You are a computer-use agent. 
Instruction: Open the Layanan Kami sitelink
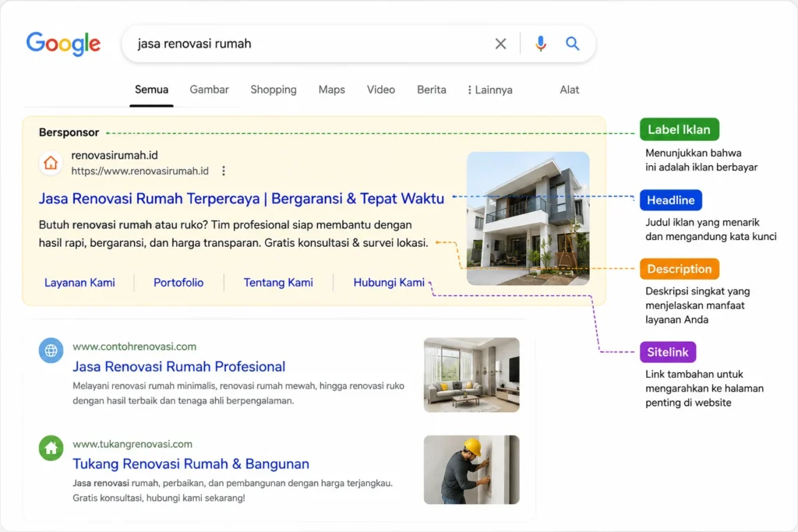point(79,282)
